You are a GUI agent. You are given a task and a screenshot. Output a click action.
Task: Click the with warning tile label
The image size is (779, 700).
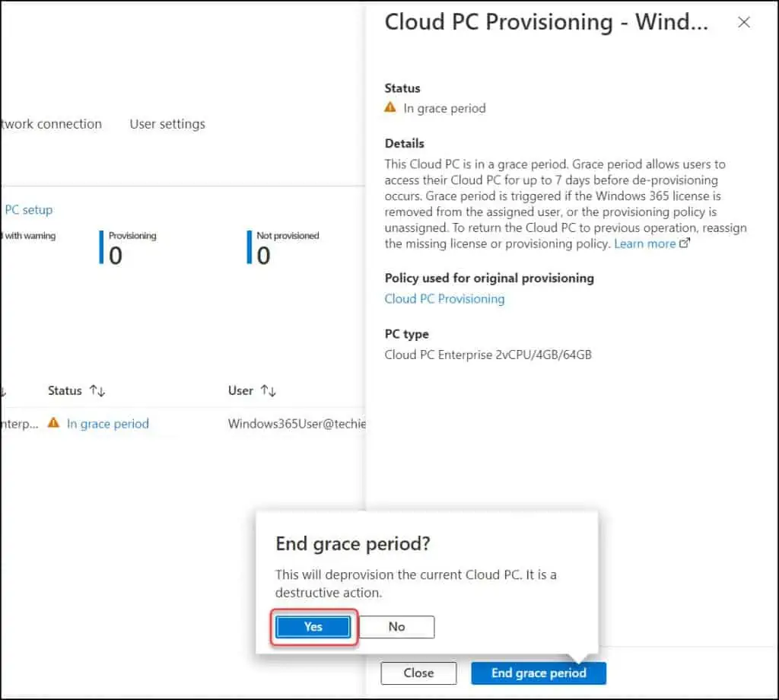pos(28,235)
